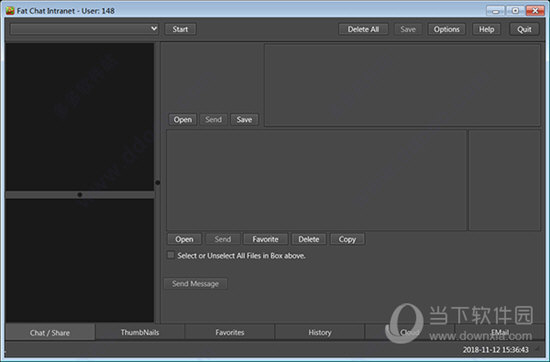The image size is (550, 362).
Task: Open Help
Action: [x=487, y=29]
